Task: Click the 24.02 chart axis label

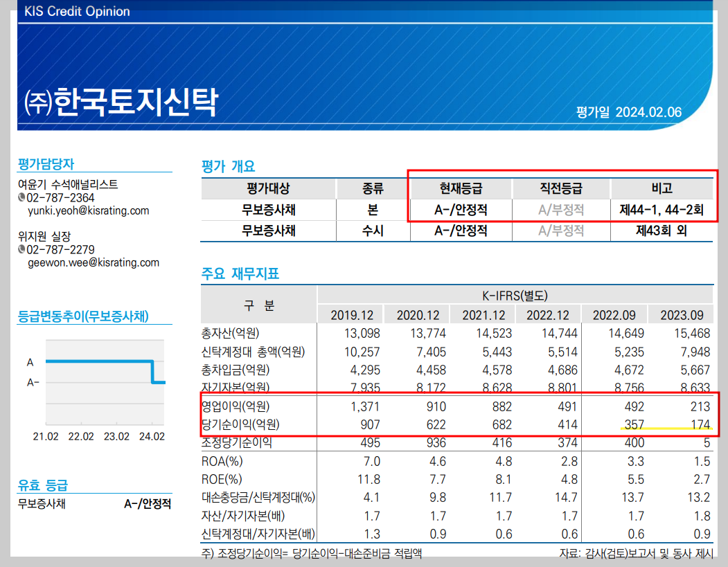Action: 152,436
